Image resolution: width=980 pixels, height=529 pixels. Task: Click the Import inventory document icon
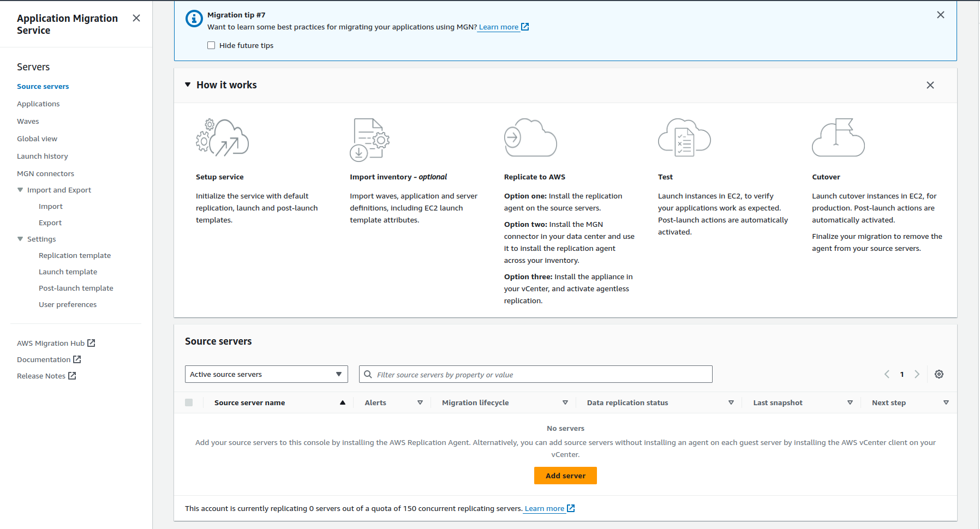369,139
